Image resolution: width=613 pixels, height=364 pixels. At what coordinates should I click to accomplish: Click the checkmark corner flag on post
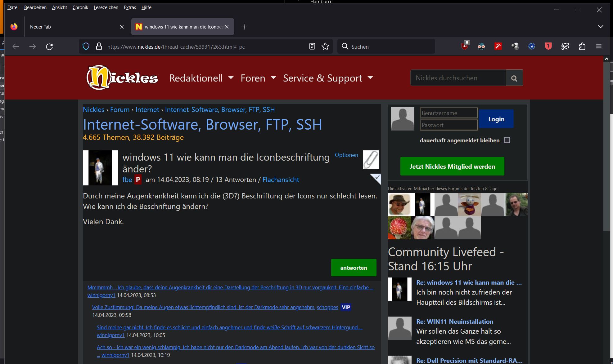pos(376,178)
